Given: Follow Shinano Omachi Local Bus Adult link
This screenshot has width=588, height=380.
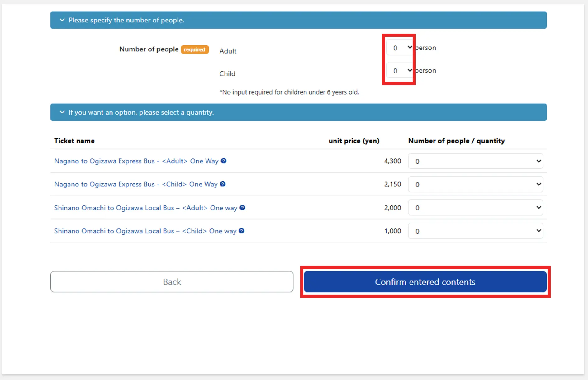Looking at the screenshot, I should (x=145, y=208).
